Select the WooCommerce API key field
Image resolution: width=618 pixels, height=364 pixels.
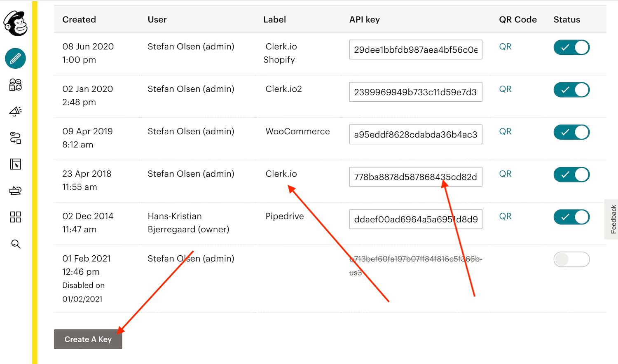pyautogui.click(x=415, y=135)
